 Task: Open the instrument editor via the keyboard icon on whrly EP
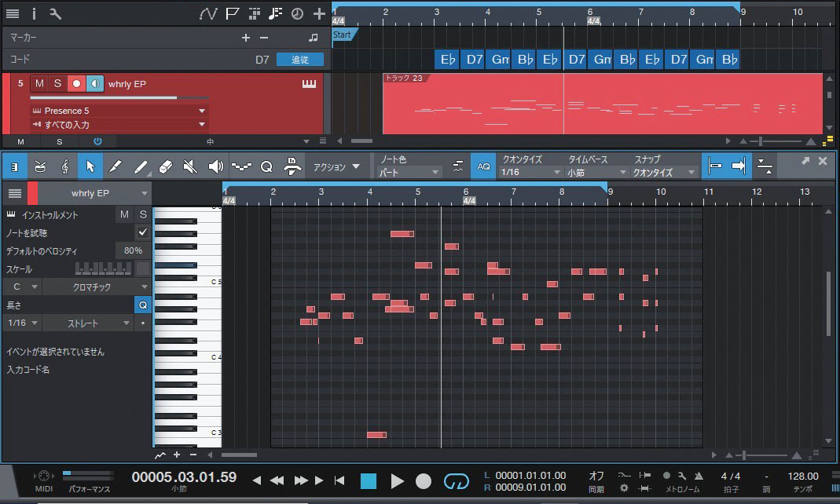point(309,83)
